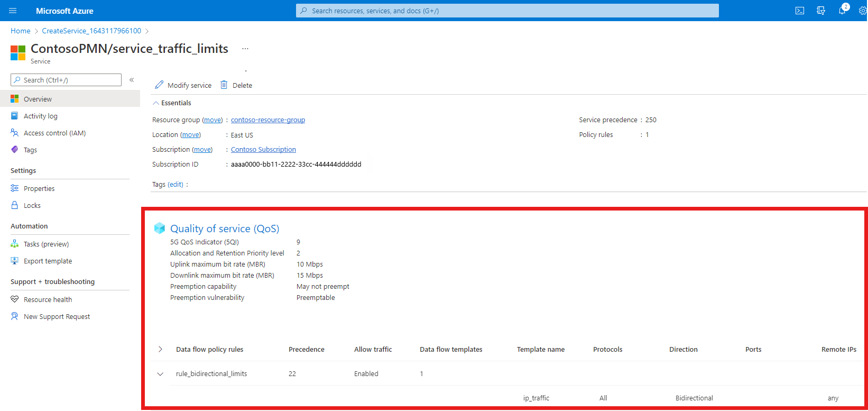
Task: Open Cloud Shell from the top bar
Action: click(x=800, y=11)
